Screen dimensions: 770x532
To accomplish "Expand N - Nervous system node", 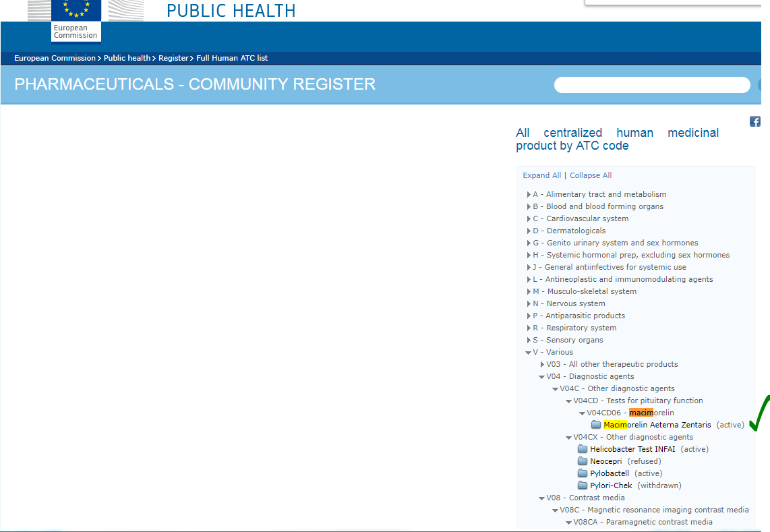I will (529, 303).
